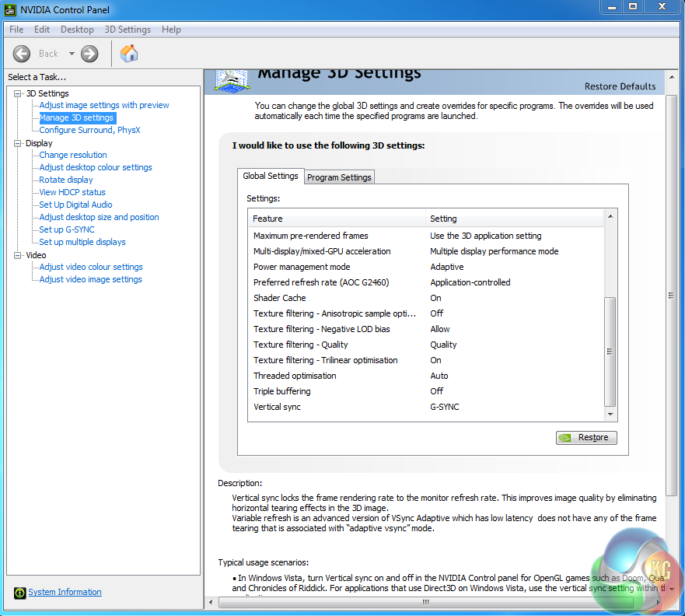Open Configure Surround, PhysX
The height and width of the screenshot is (616, 685).
pyautogui.click(x=89, y=130)
